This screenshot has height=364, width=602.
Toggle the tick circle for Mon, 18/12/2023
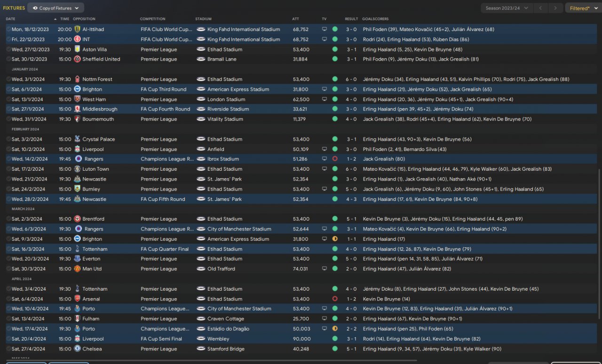8,29
